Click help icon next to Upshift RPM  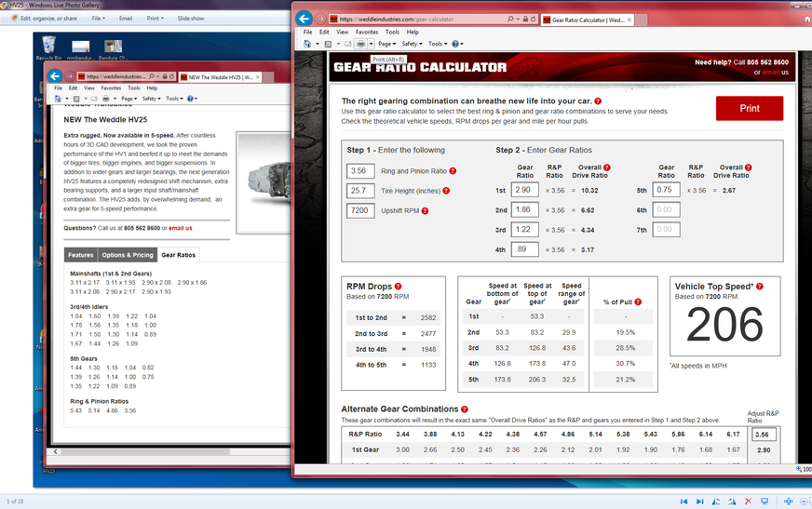[x=425, y=211]
